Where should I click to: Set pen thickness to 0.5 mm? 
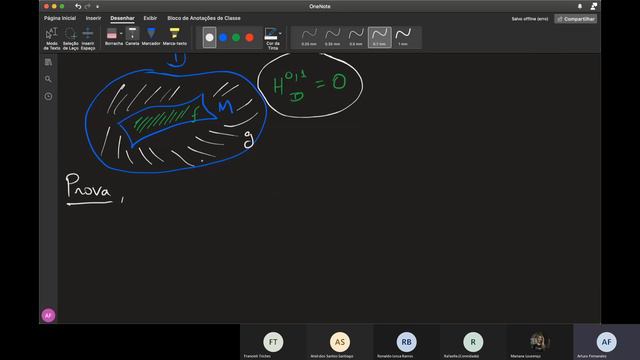click(356, 37)
